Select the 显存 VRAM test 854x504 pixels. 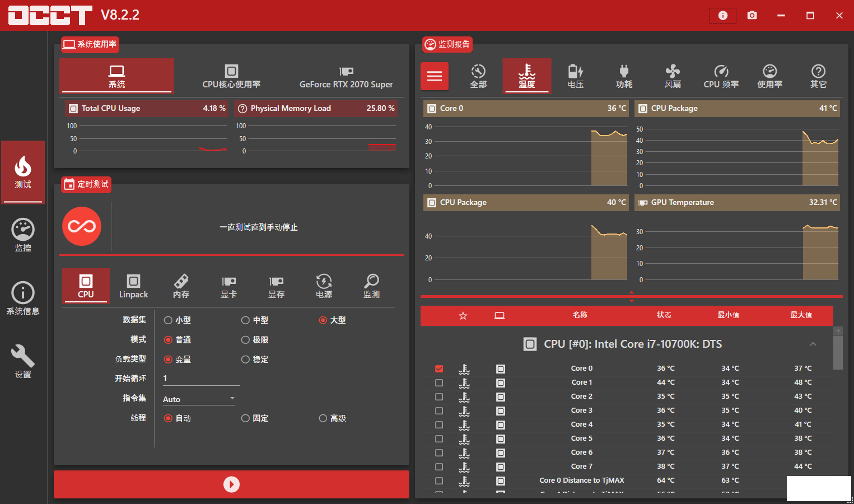276,286
